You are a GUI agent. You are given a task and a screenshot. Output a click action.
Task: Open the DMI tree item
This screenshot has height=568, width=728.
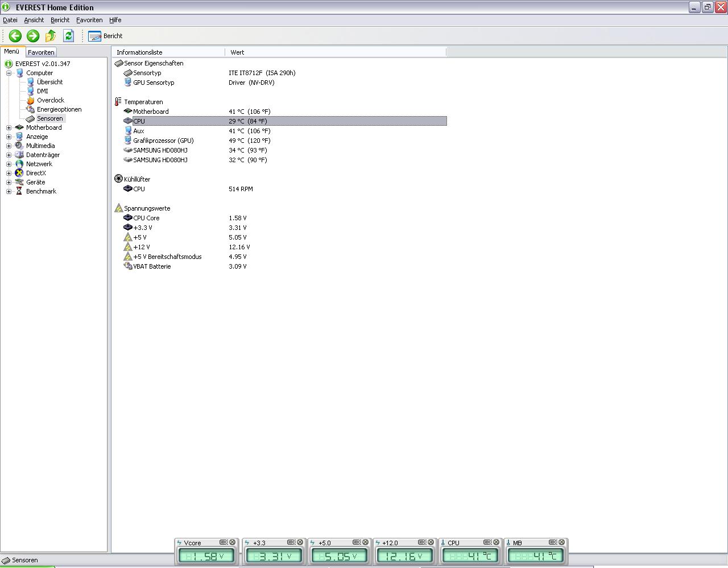click(x=43, y=91)
